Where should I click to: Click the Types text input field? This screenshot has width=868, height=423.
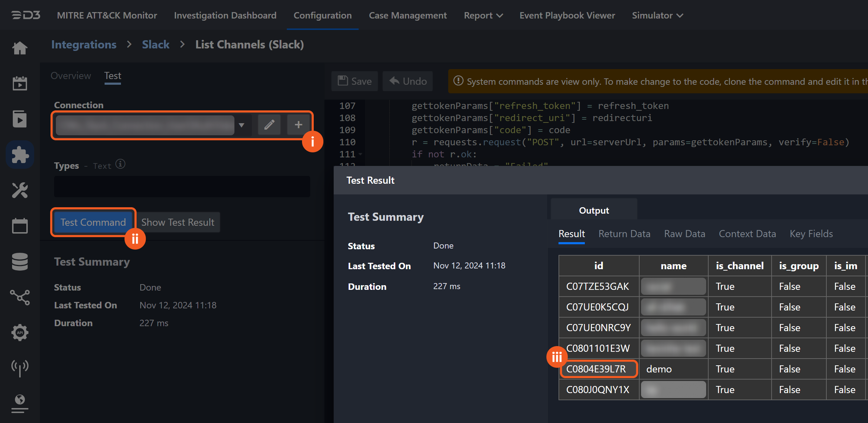point(182,186)
